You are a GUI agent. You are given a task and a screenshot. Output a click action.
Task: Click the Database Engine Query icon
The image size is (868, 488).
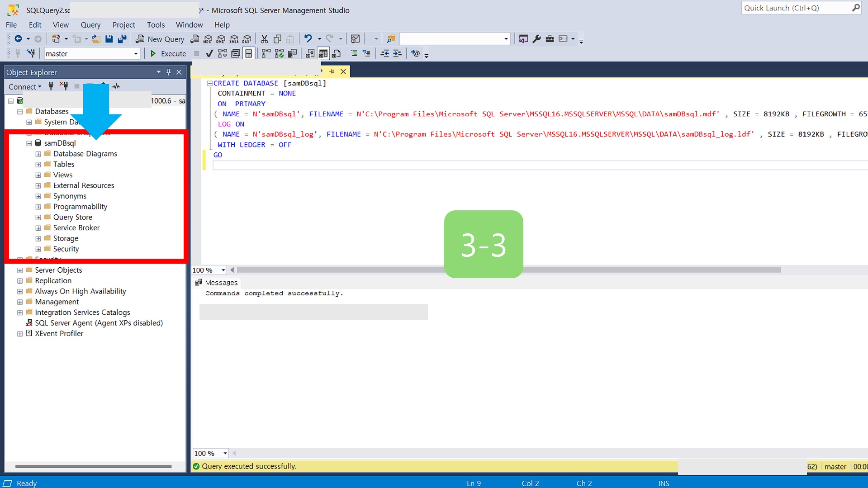pos(195,39)
